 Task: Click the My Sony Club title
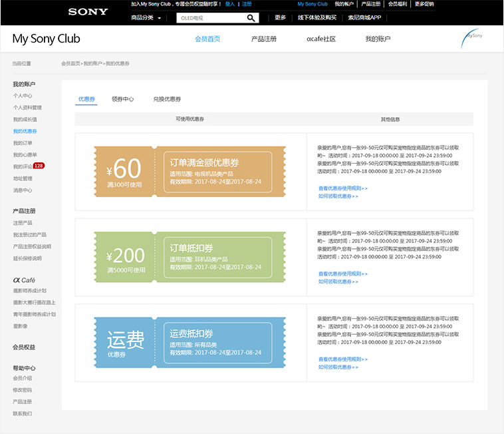coord(46,39)
